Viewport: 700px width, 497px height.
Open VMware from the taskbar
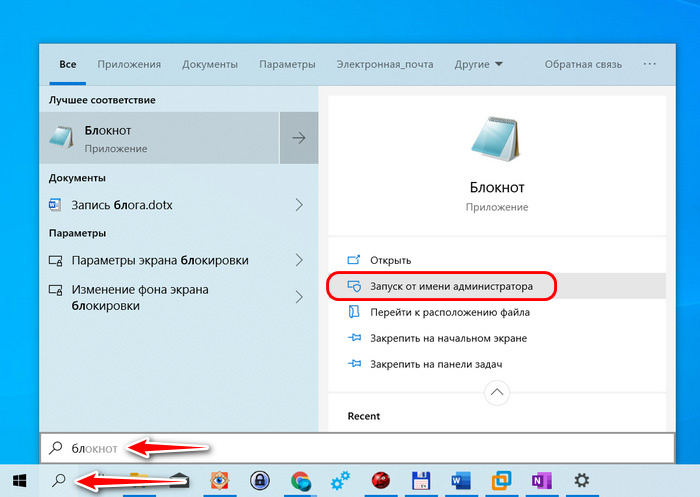501,481
